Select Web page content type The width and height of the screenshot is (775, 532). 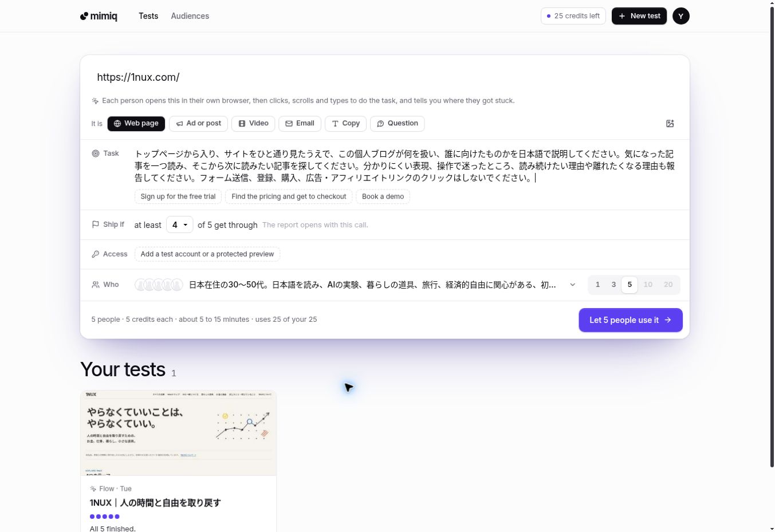pos(136,124)
